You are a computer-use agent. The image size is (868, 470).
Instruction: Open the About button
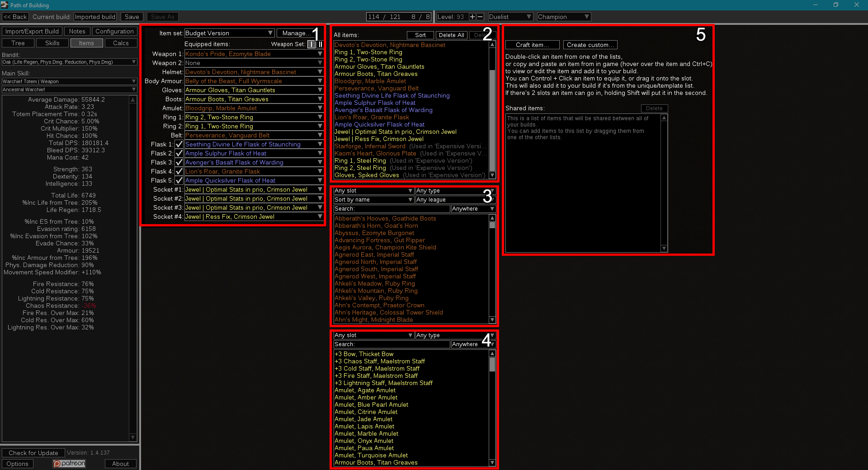[x=121, y=464]
